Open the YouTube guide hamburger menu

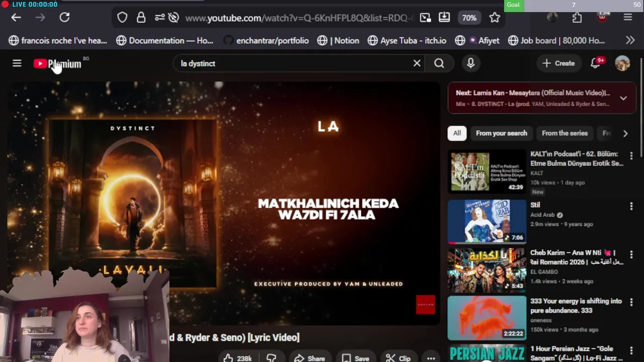click(17, 63)
